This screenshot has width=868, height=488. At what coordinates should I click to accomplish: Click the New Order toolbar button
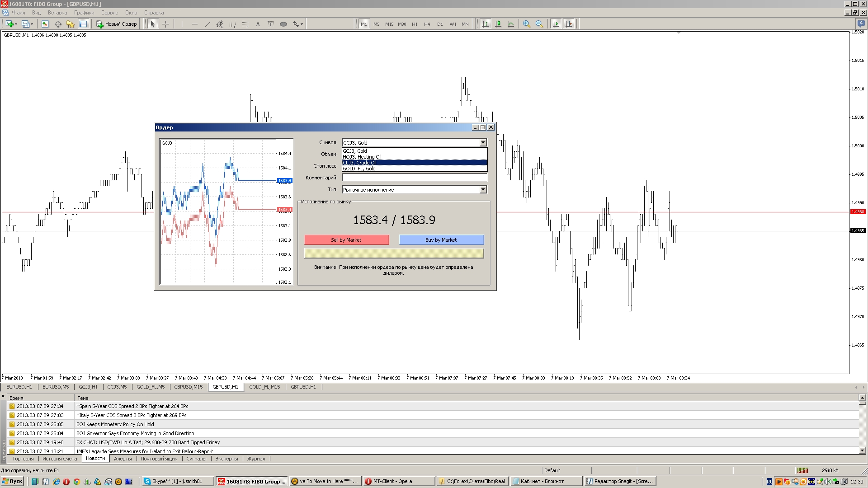tap(117, 24)
